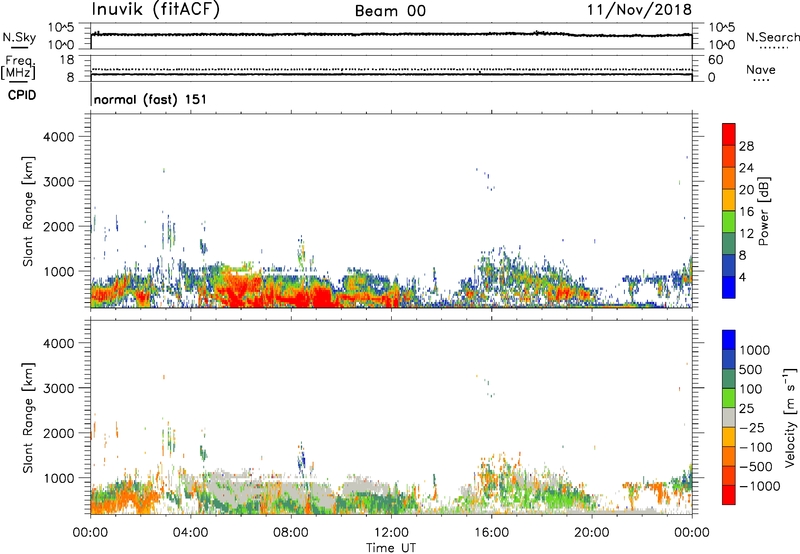Pick the bright blue bottom segment of power colorbar
The image size is (800, 554).
pos(729,288)
